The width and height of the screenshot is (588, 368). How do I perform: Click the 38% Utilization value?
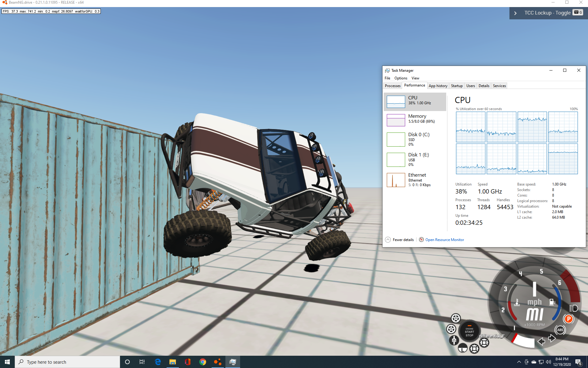[x=461, y=192]
